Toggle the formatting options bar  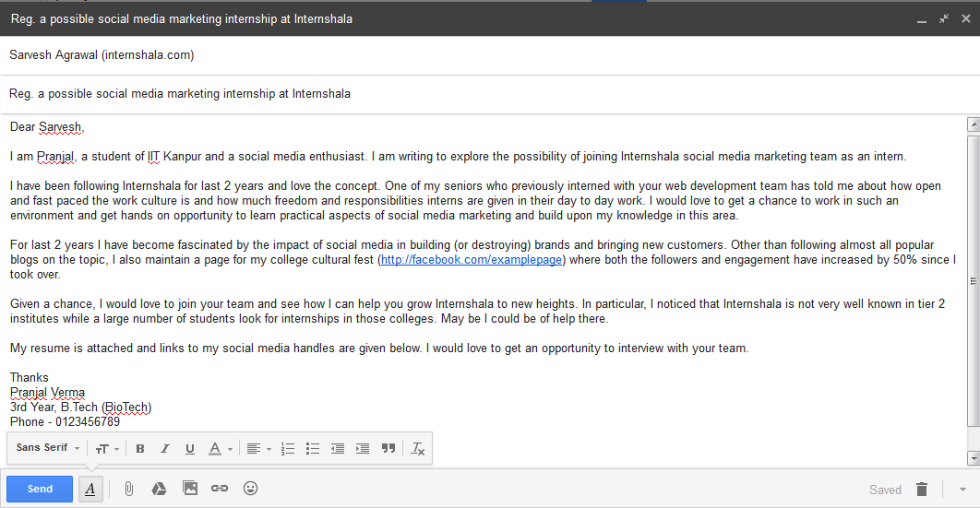point(90,489)
